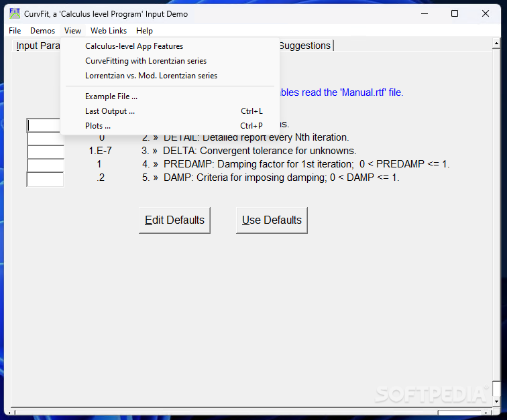This screenshot has height=420, width=507.
Task: Close the CurvFit window
Action: (x=486, y=13)
